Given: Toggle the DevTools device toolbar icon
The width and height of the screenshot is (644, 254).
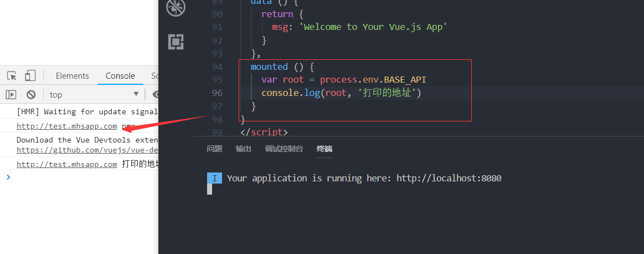Looking at the screenshot, I should point(30,75).
